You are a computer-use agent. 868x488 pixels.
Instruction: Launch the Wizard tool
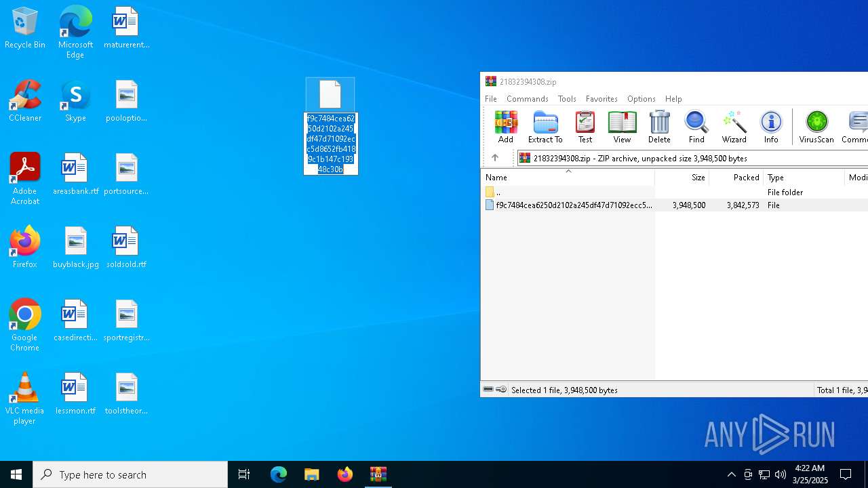734,127
